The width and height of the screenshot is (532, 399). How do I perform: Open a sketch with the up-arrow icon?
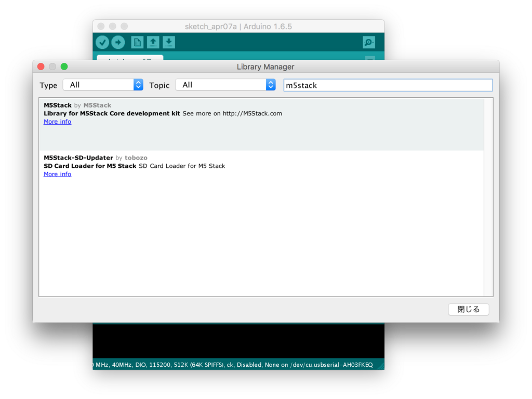click(x=153, y=43)
